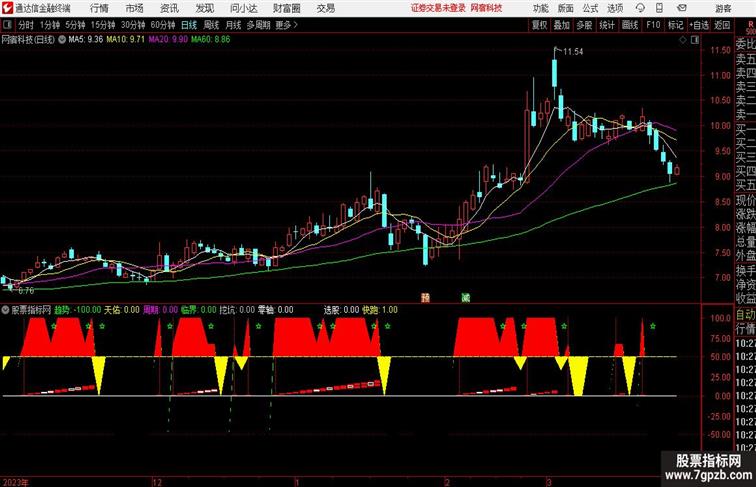Click the 多股 multi-stock button

584,25
